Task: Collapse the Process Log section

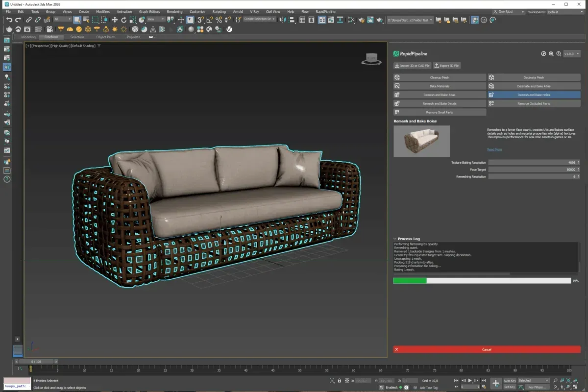Action: 395,239
